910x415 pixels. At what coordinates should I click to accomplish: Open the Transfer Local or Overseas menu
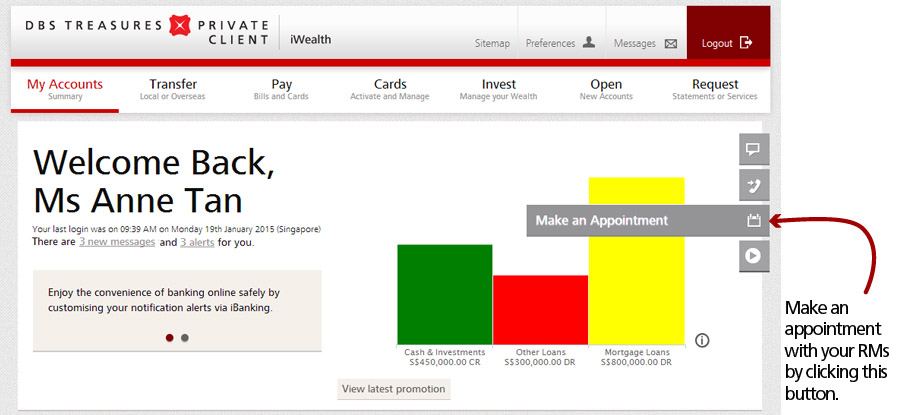coord(173,89)
